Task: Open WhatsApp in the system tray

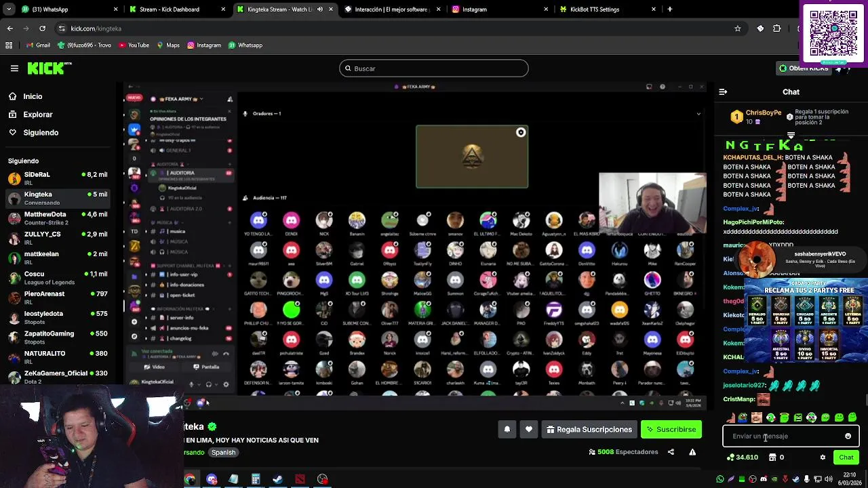Action: (720, 479)
